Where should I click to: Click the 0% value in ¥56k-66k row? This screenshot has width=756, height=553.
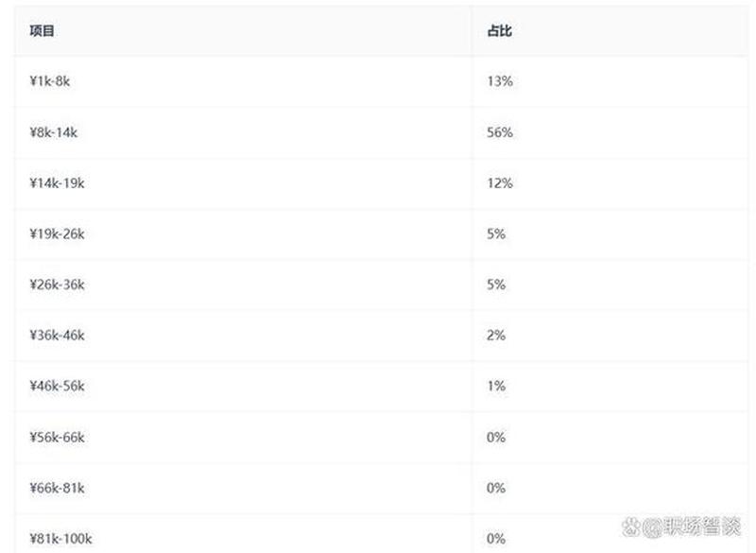(496, 437)
